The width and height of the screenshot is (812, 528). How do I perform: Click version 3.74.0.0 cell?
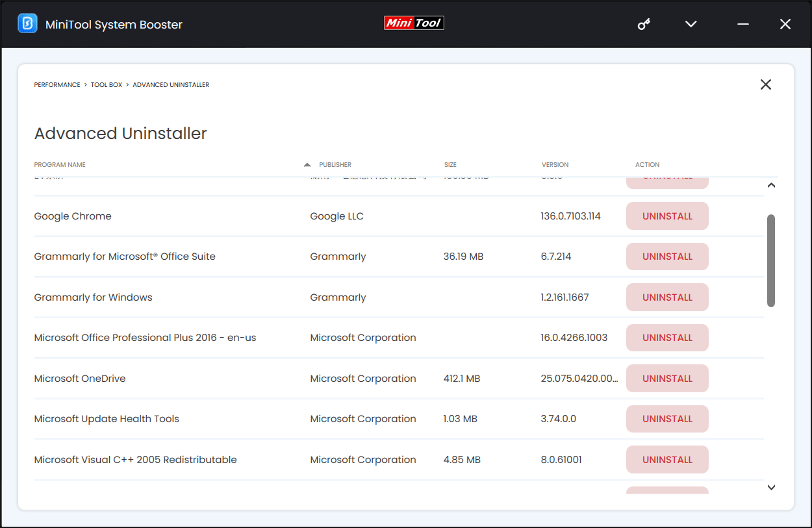coord(558,419)
